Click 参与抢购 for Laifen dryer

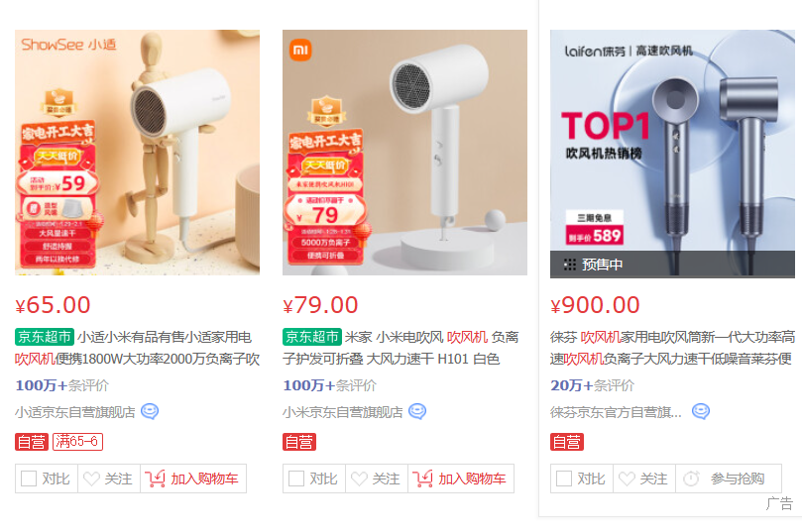tap(729, 479)
